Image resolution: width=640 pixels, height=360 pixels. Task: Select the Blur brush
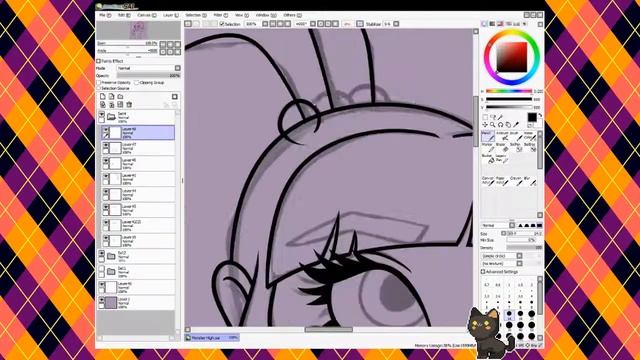(529, 181)
